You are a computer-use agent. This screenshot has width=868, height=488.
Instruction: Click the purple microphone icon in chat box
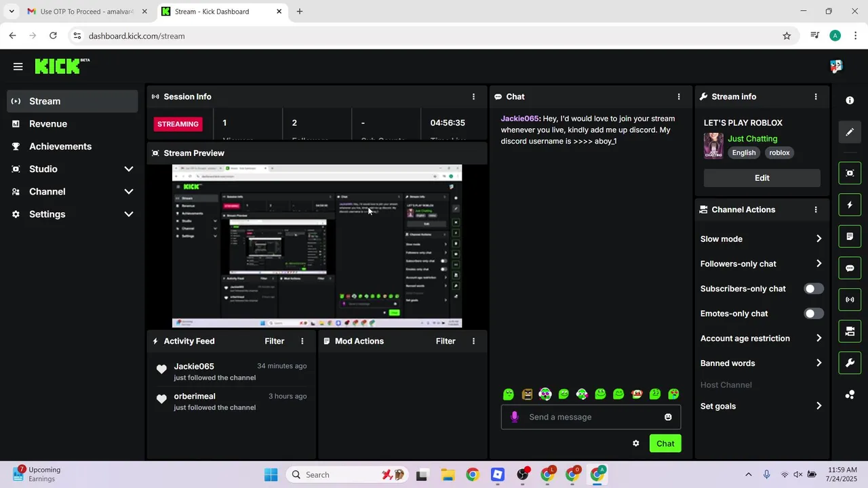(x=514, y=417)
